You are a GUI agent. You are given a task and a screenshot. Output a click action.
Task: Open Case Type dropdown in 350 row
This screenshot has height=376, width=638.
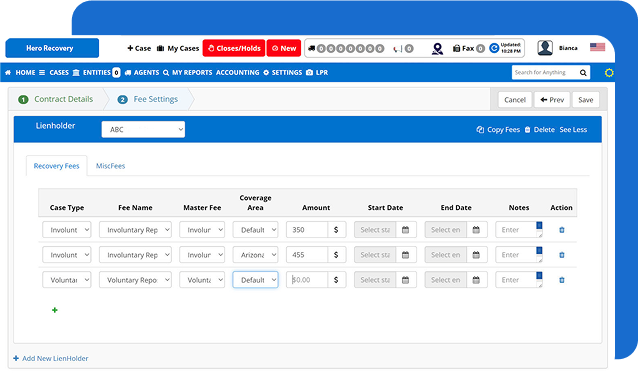pos(67,230)
